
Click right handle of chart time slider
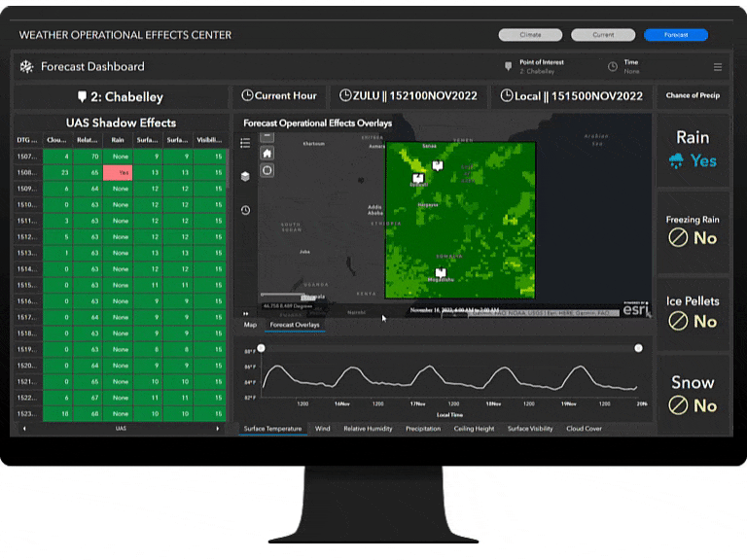click(x=638, y=348)
